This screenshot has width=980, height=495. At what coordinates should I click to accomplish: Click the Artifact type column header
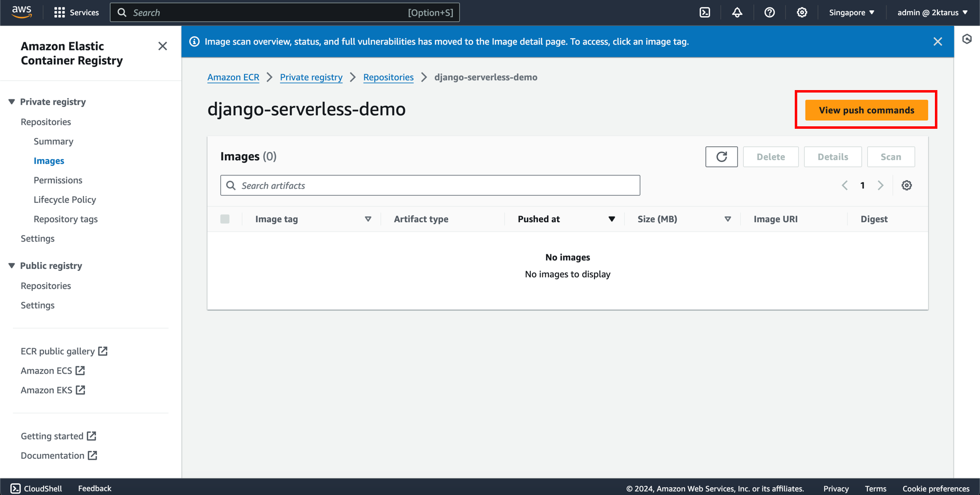tap(421, 219)
